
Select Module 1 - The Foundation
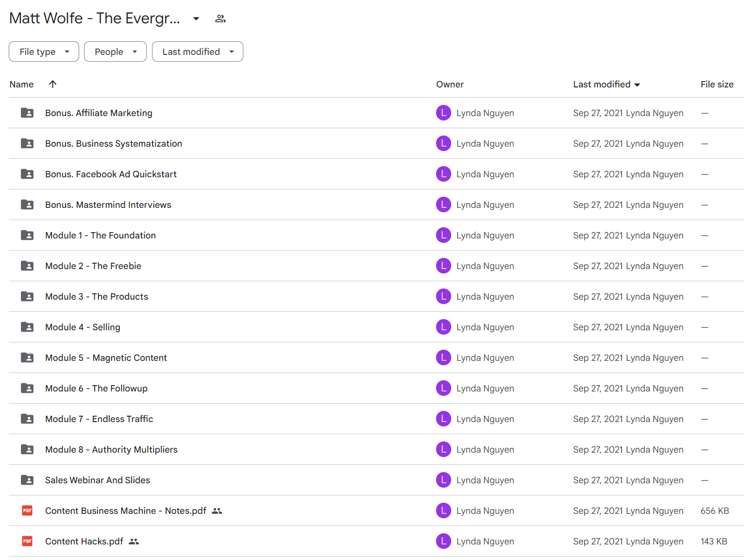[101, 235]
